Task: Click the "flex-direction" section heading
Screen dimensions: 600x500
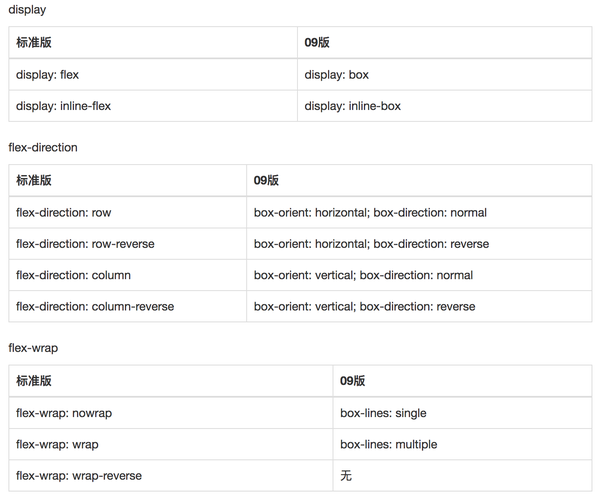Action: [43, 148]
